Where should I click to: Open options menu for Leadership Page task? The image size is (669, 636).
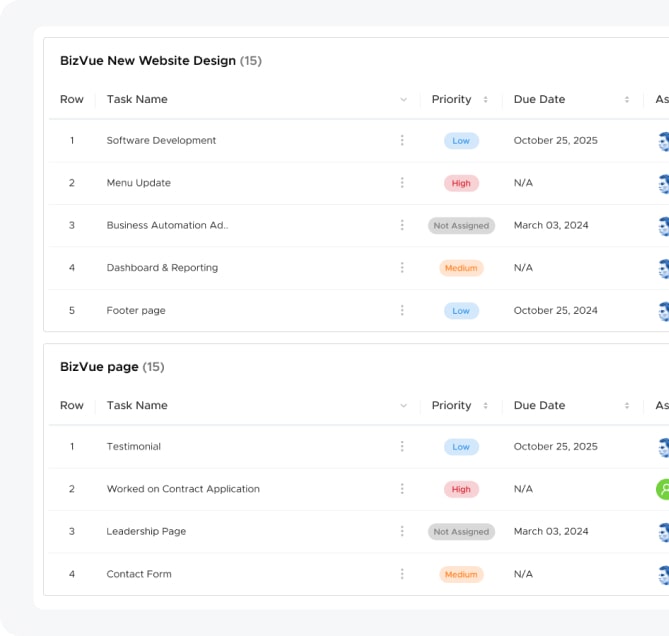[402, 532]
